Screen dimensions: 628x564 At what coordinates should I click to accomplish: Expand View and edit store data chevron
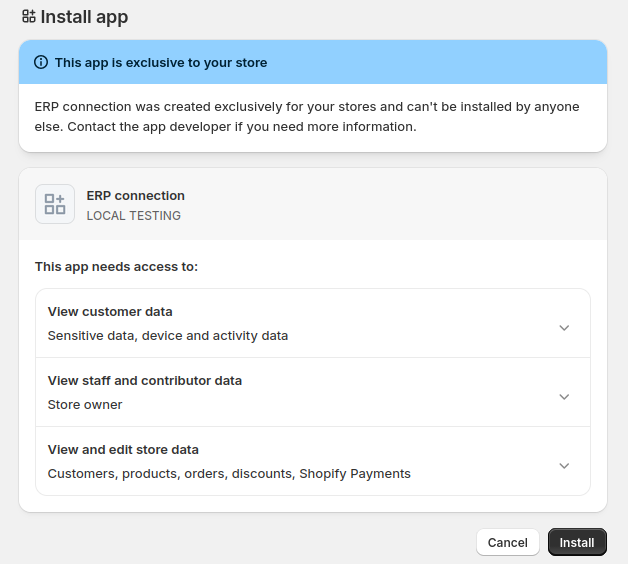coord(564,466)
